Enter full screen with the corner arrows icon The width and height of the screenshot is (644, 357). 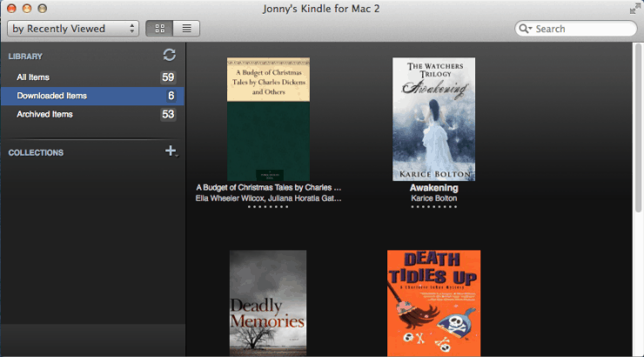pos(635,8)
